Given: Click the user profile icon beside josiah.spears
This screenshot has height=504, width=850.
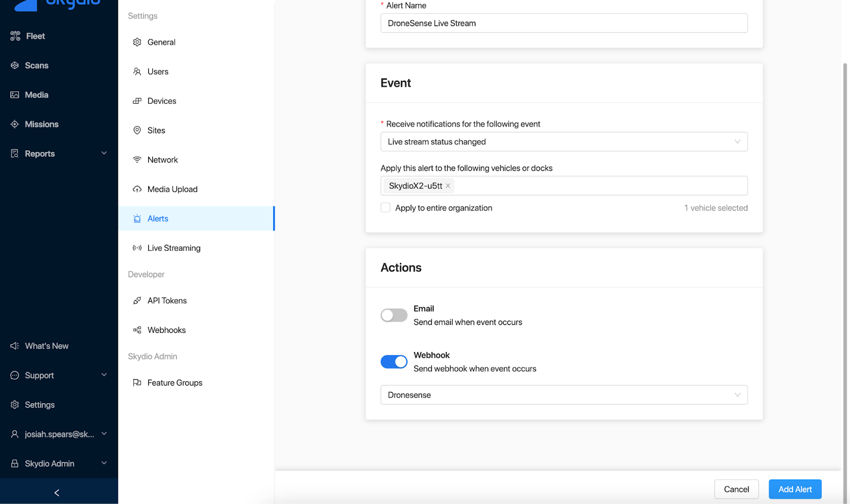Looking at the screenshot, I should tap(15, 434).
